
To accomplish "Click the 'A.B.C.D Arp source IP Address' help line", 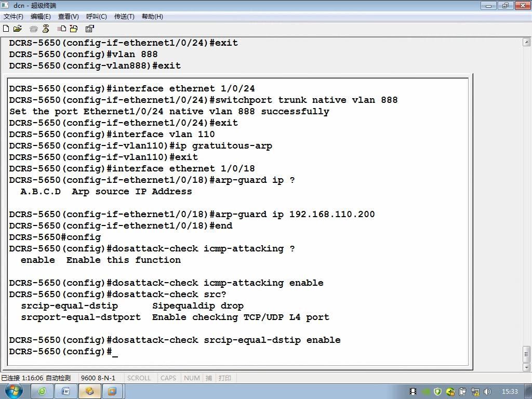I will pyautogui.click(x=106, y=191).
